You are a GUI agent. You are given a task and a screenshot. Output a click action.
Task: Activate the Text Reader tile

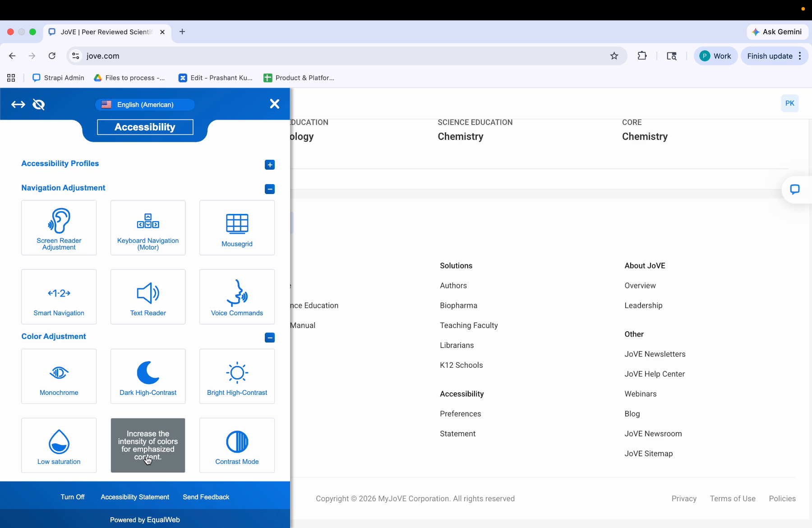[148, 297]
